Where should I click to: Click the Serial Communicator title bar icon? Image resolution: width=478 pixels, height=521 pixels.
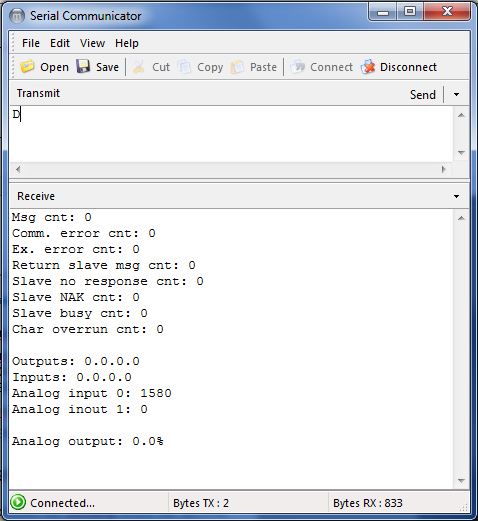tap(17, 16)
